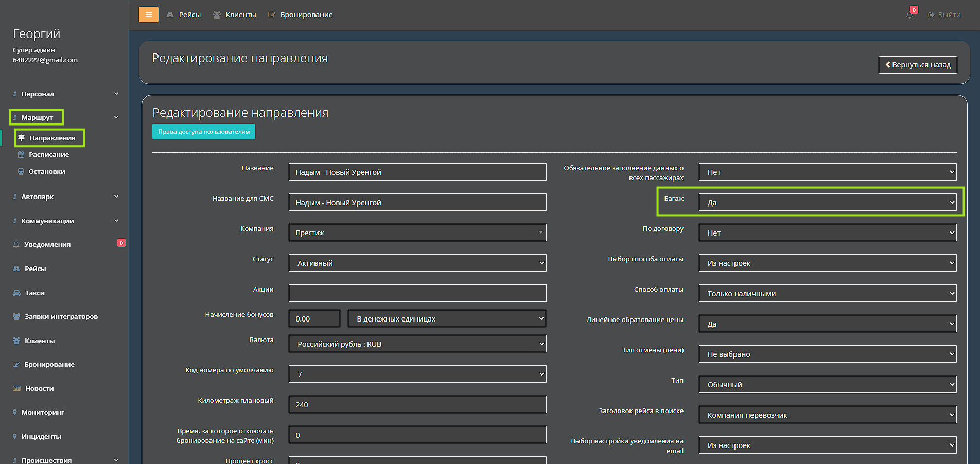Click the Новости newspaper icon

pyautogui.click(x=16, y=388)
